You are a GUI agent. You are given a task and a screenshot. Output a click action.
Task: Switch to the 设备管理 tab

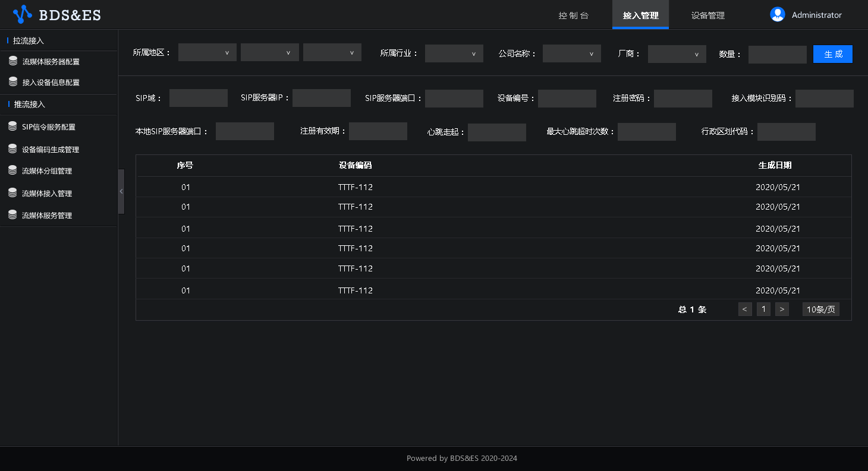click(x=708, y=15)
